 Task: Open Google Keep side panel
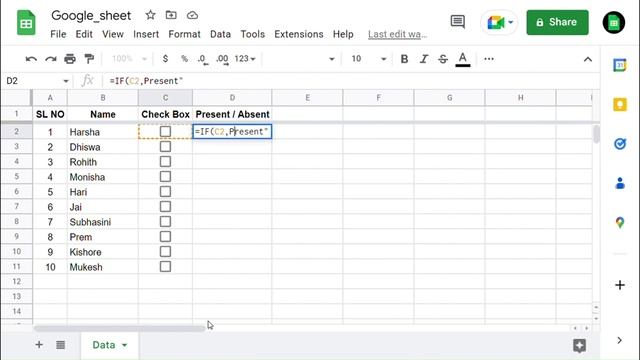click(620, 104)
